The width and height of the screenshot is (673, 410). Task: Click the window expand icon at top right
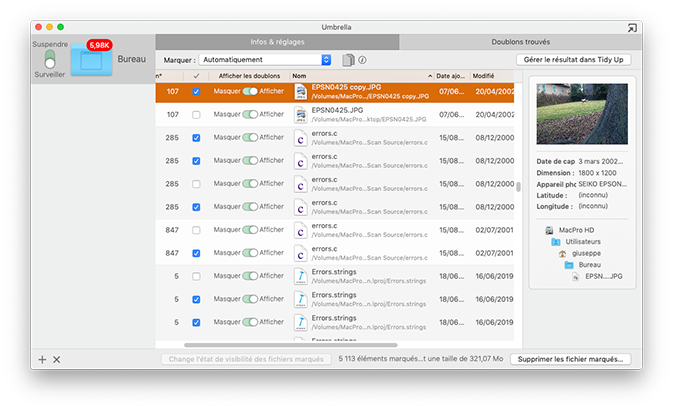(x=632, y=28)
